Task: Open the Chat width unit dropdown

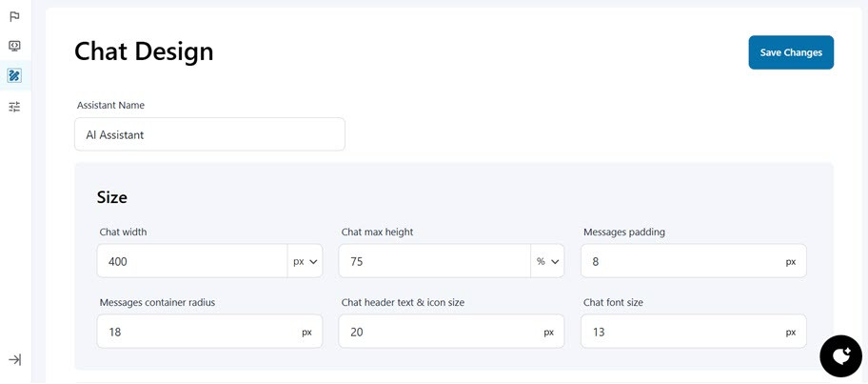Action: tap(305, 261)
